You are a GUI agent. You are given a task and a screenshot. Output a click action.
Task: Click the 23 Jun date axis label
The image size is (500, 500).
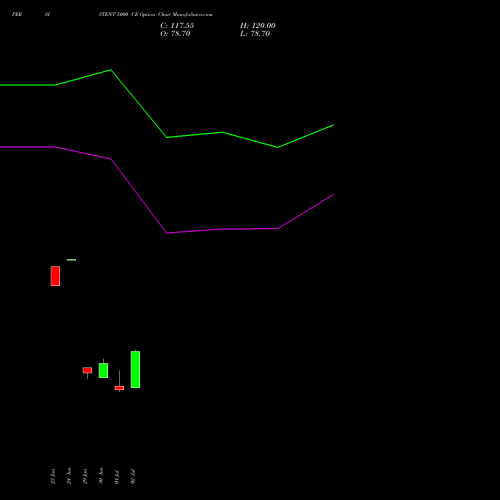point(53,476)
